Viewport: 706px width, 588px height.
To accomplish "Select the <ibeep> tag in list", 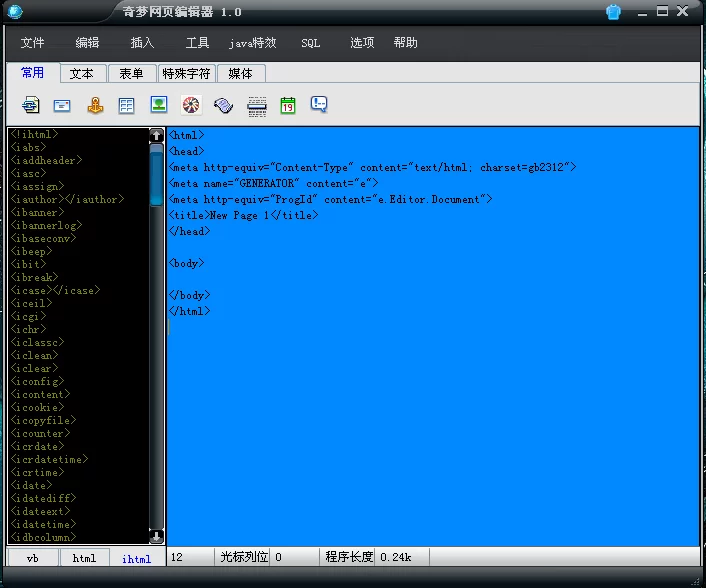I will point(31,251).
